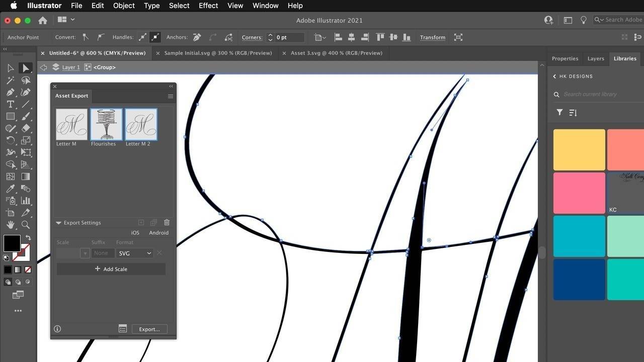Enable iOS export presets
The height and width of the screenshot is (362, 644).
tap(135, 232)
